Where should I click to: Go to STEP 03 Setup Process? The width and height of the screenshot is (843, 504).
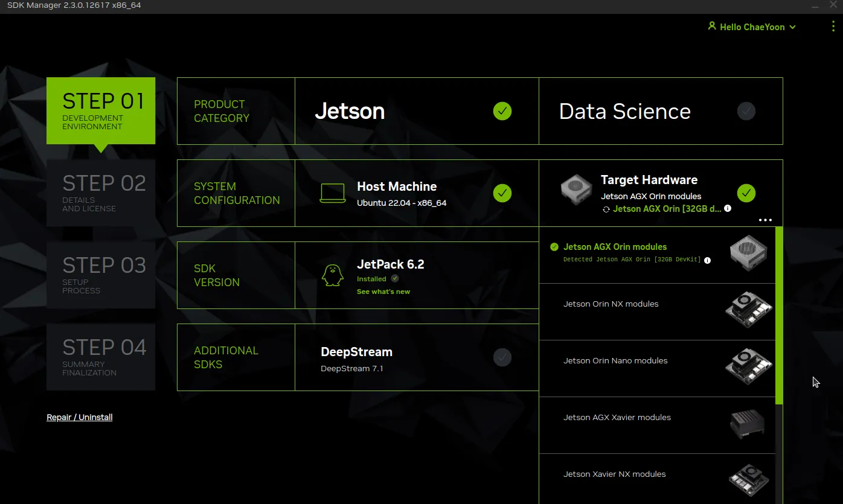coord(101,275)
